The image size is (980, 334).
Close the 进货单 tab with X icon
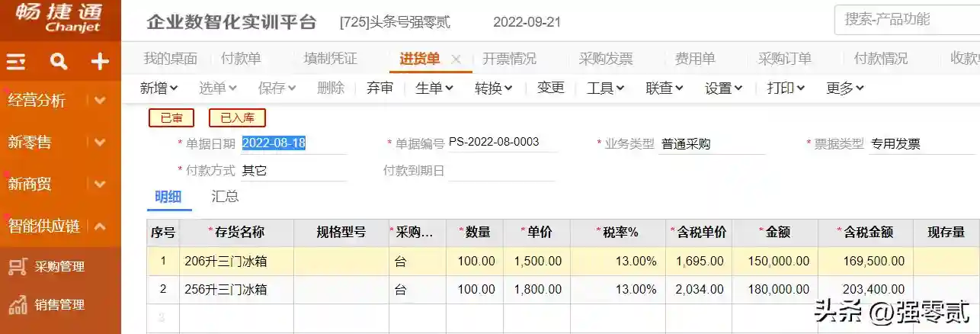click(456, 59)
